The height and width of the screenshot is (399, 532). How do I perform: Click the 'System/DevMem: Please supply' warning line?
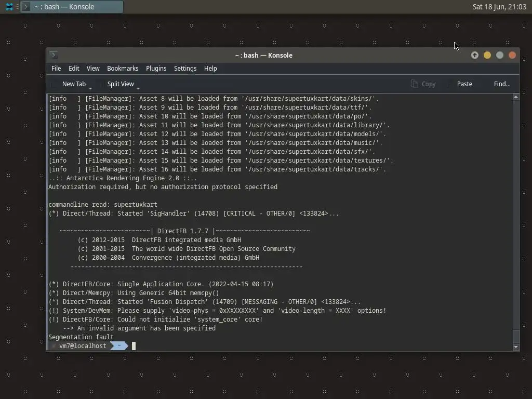217,311
